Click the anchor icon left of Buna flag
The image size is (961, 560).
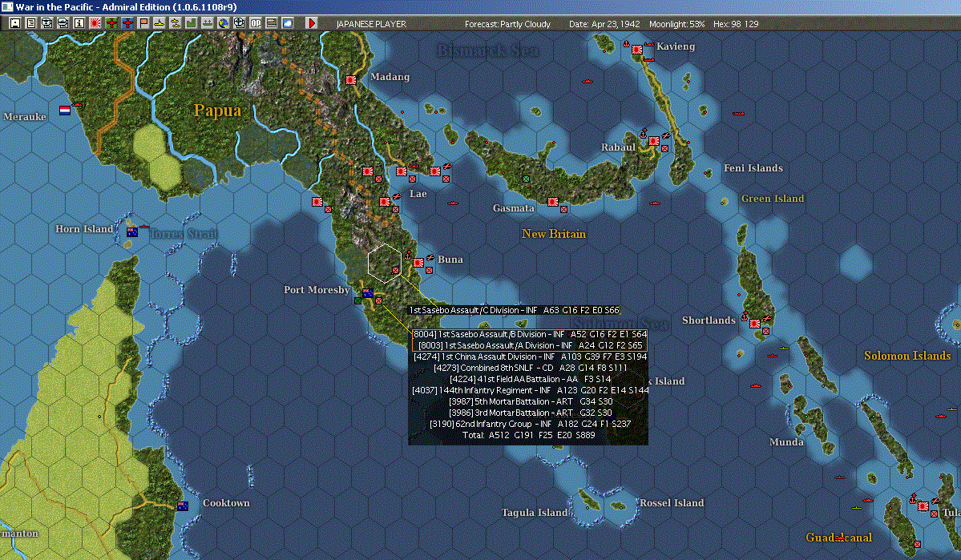408,256
